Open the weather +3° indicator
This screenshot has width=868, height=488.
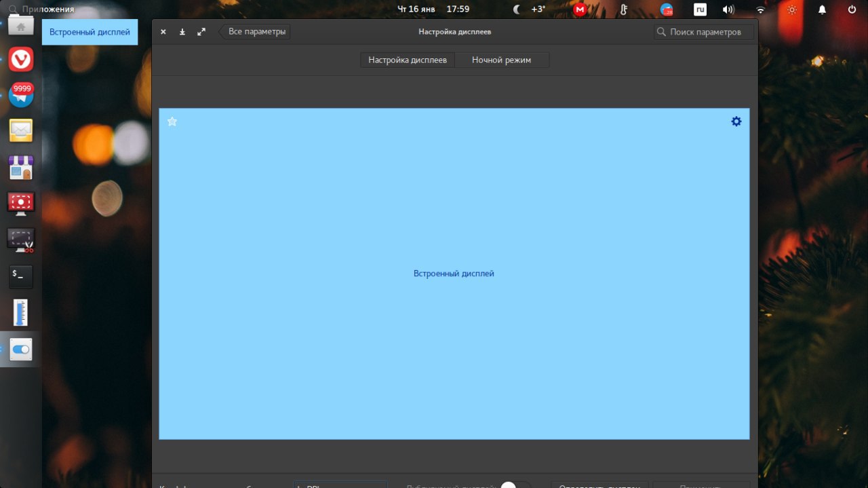(x=529, y=10)
